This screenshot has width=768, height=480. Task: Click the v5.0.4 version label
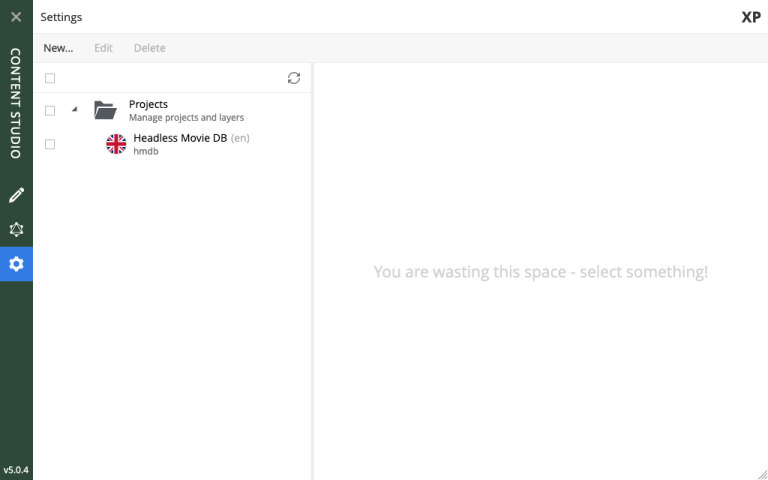pyautogui.click(x=16, y=469)
